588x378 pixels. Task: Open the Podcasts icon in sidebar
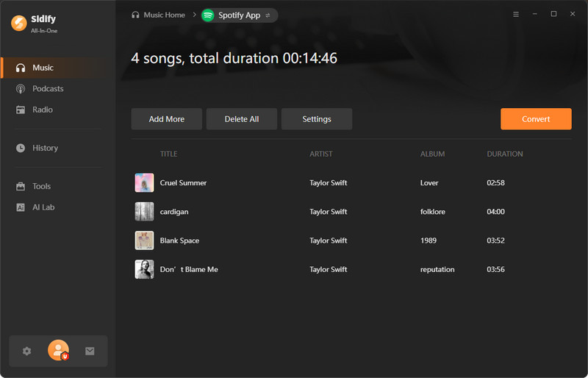21,89
